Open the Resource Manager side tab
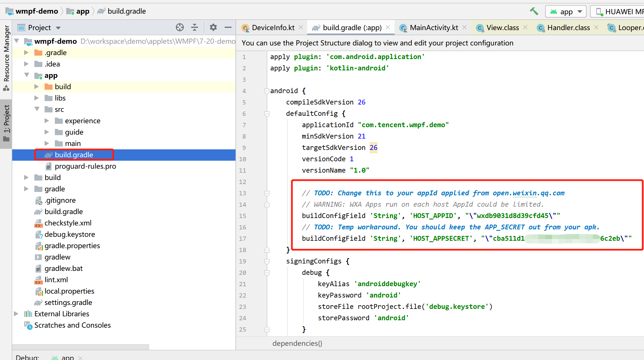Image resolution: width=644 pixels, height=360 pixels. click(6, 54)
